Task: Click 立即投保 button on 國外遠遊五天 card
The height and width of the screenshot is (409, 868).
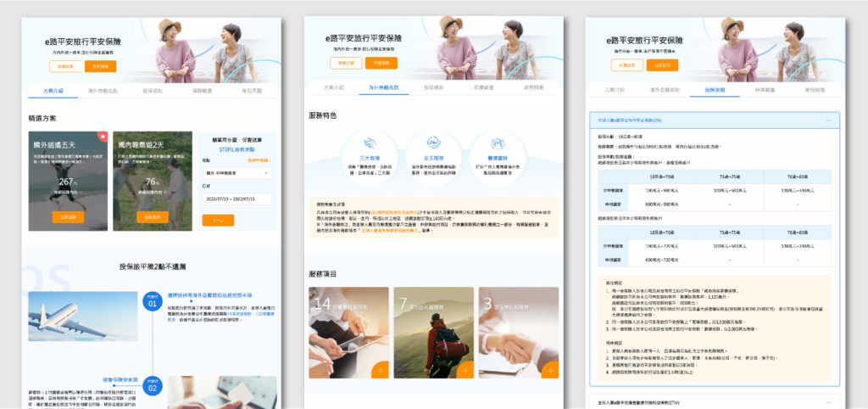Action: (68, 217)
